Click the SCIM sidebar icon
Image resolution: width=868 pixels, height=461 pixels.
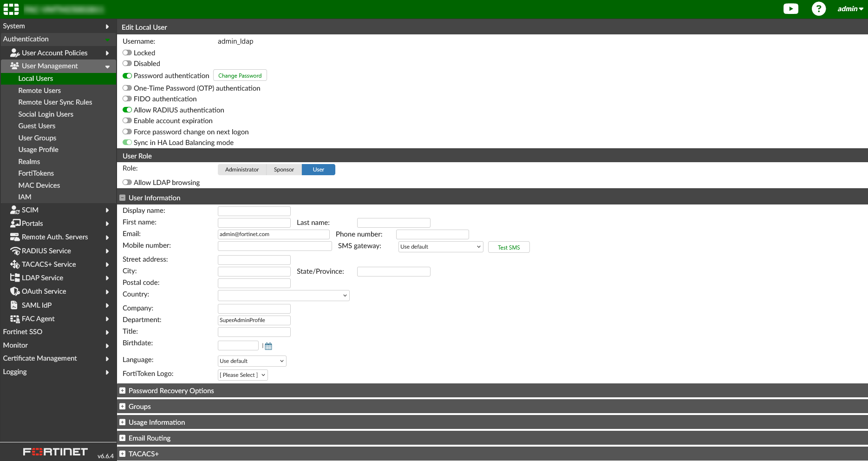point(15,210)
